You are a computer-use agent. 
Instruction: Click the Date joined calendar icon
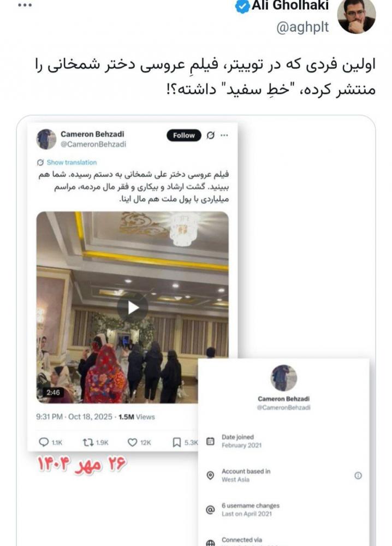click(x=210, y=441)
